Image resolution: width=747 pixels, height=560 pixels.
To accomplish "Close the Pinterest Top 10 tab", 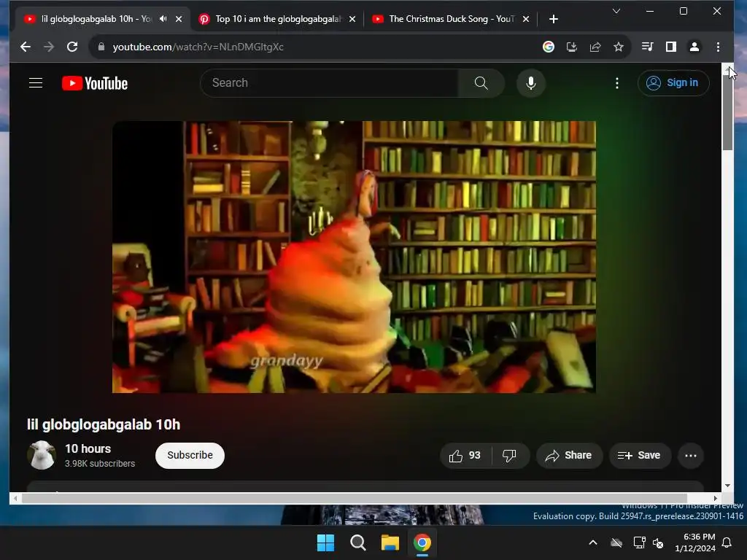I will tap(352, 19).
